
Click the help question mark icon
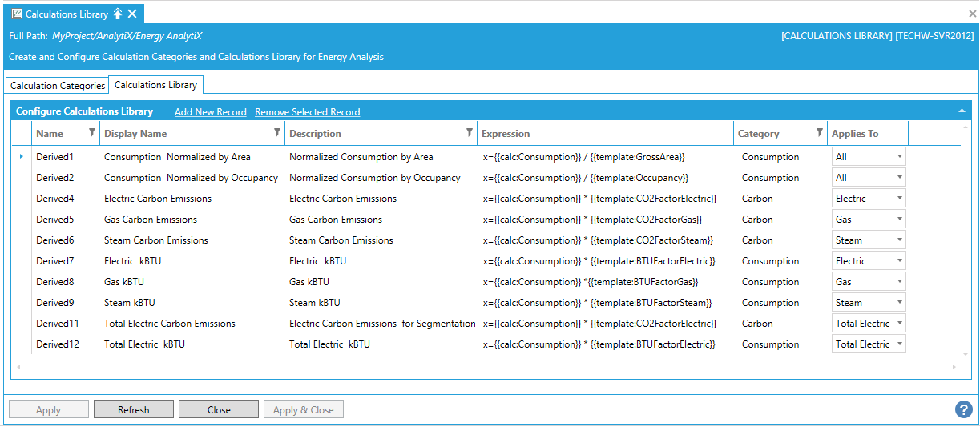(963, 409)
